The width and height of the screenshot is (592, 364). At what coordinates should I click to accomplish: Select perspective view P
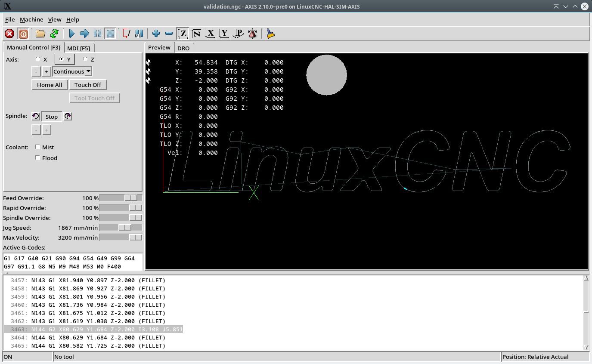pyautogui.click(x=238, y=34)
